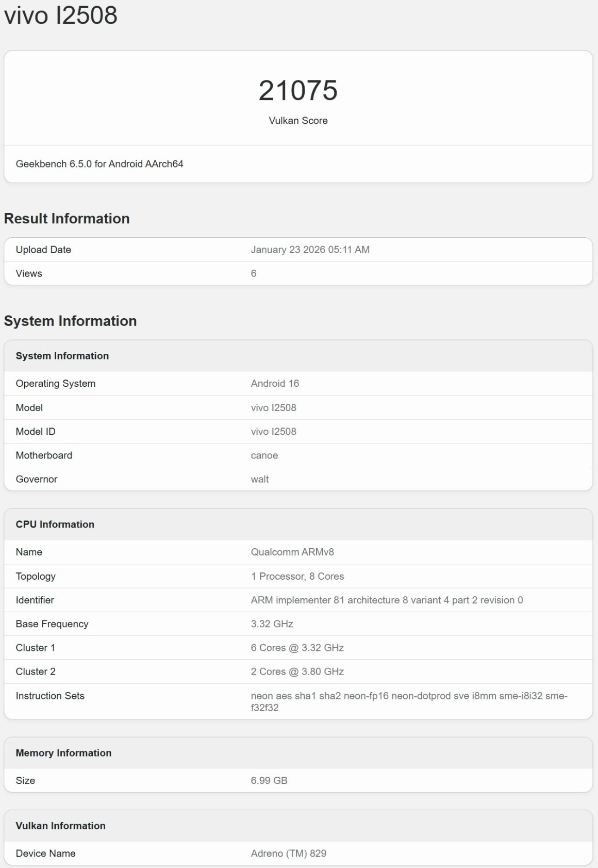Viewport: 598px width, 868px height.
Task: Click the Views row label
Action: [29, 273]
